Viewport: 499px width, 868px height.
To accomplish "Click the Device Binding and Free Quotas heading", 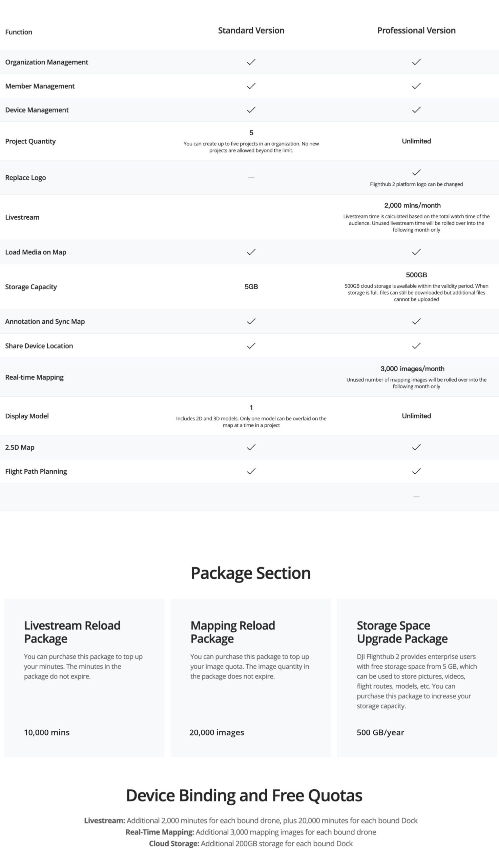I will pyautogui.click(x=244, y=795).
